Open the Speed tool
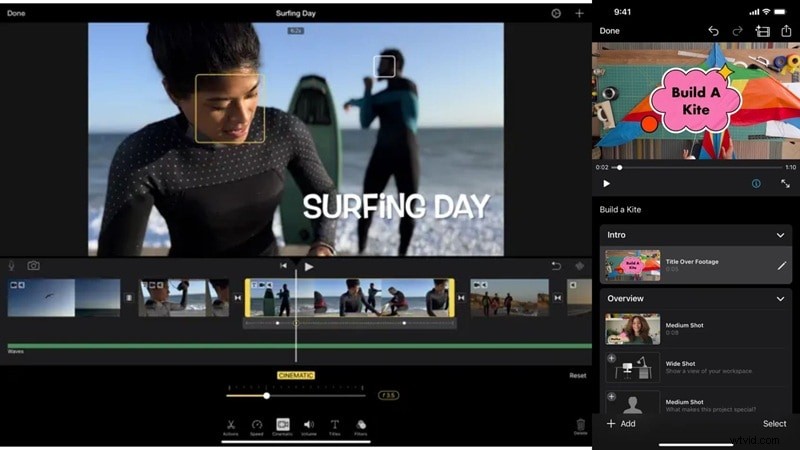This screenshot has height=450, width=800. pyautogui.click(x=257, y=427)
